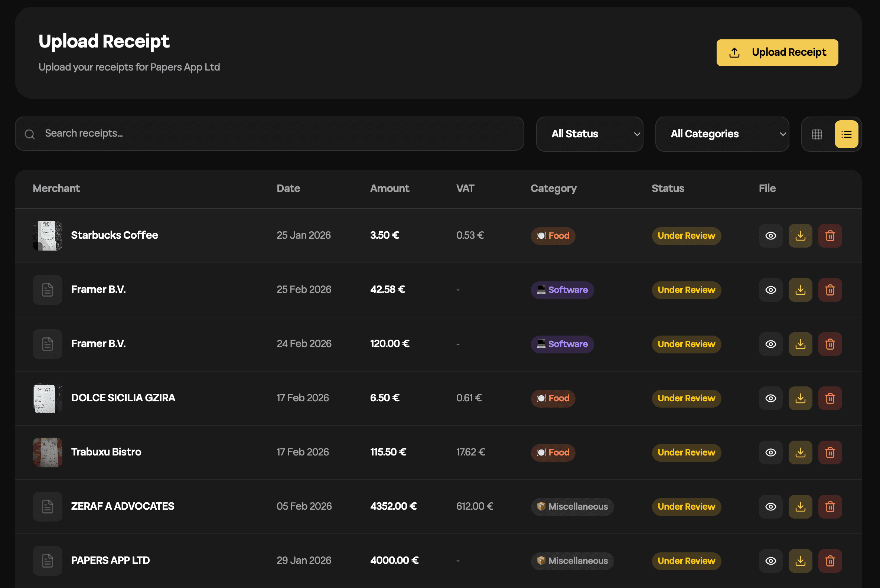Click the Amount column header
Image resolution: width=880 pixels, height=588 pixels.
click(x=390, y=188)
